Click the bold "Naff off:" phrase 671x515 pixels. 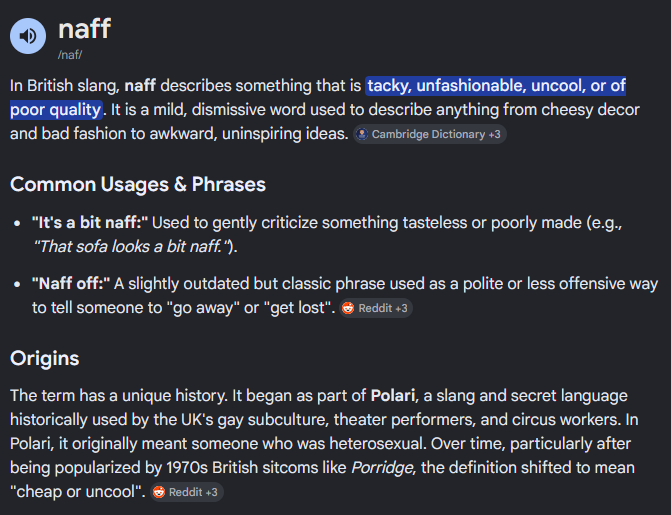[71, 283]
